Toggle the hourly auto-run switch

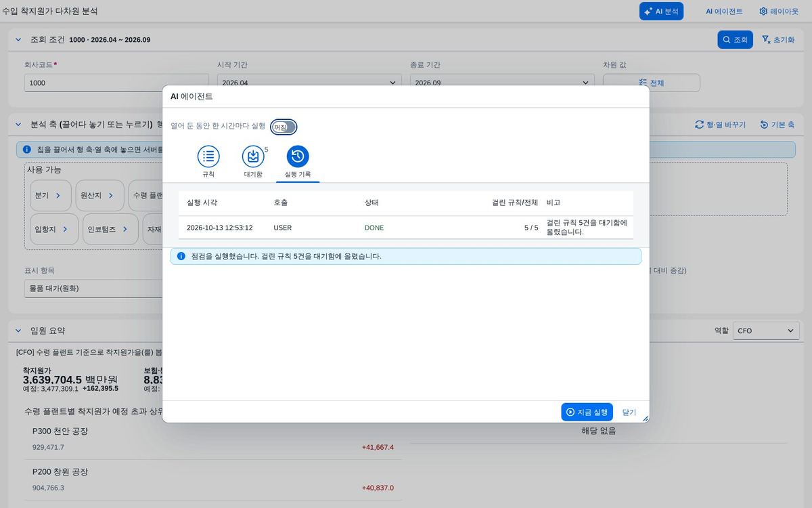tap(284, 127)
